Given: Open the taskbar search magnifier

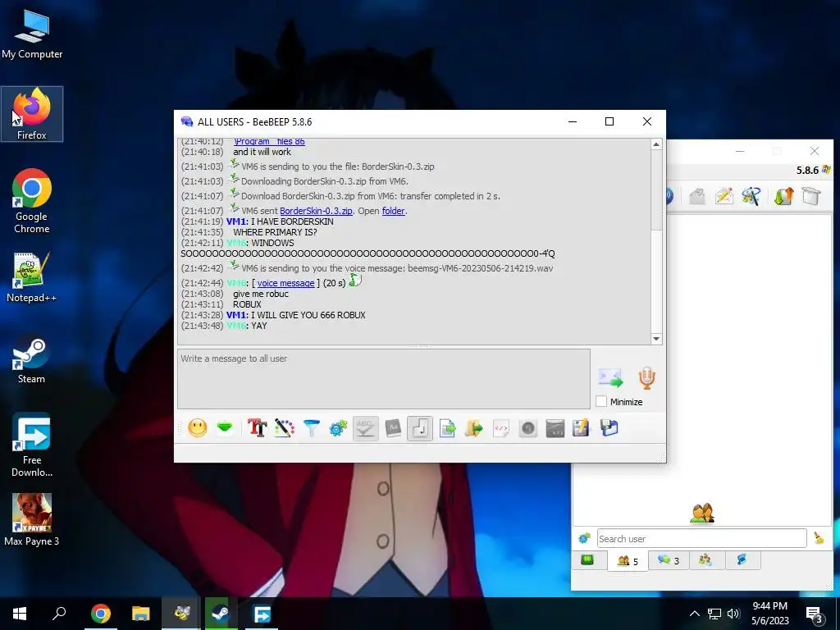Looking at the screenshot, I should [x=59, y=614].
